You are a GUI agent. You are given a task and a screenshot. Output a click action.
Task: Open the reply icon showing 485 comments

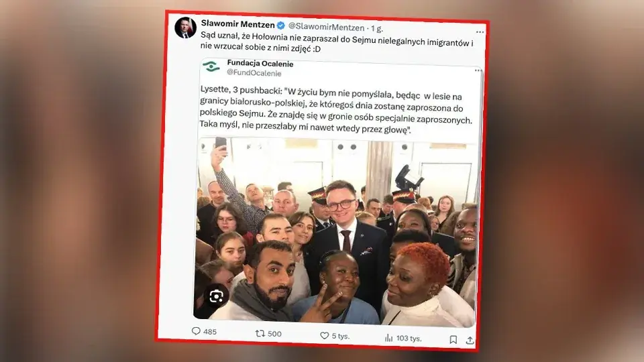click(x=197, y=331)
